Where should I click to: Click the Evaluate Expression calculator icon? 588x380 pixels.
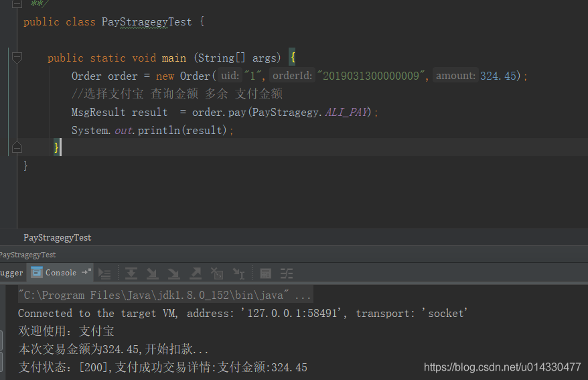[265, 273]
